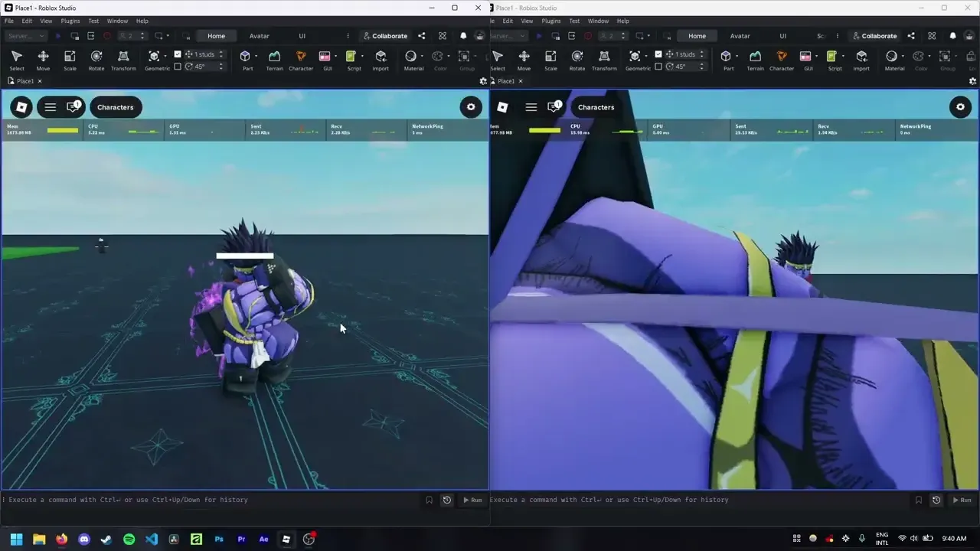Open the hamburger menu in left viewport
The height and width of the screenshot is (551, 980).
click(51, 107)
